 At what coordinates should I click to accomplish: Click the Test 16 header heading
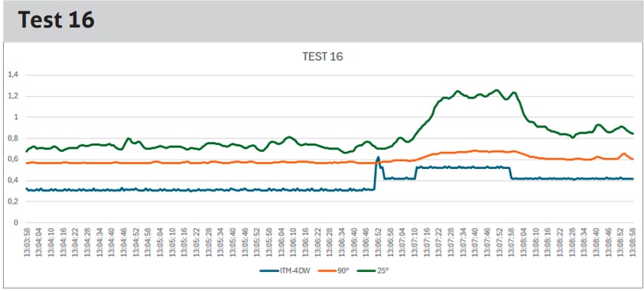coord(57,20)
